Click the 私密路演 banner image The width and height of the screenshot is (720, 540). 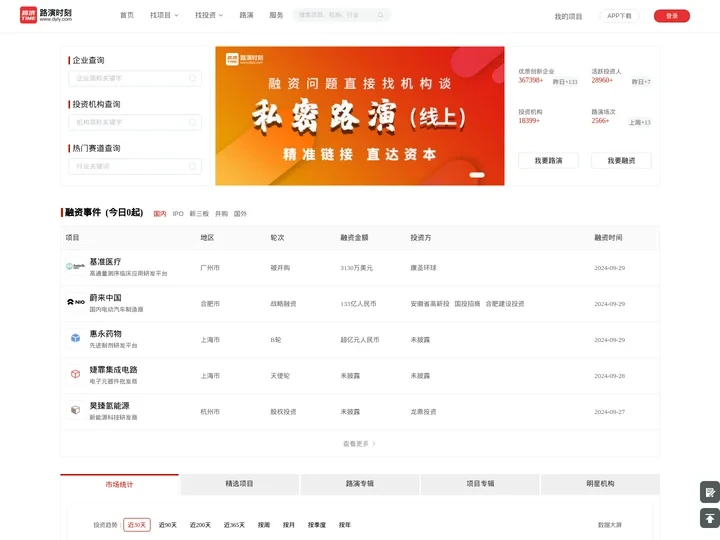tap(360, 116)
